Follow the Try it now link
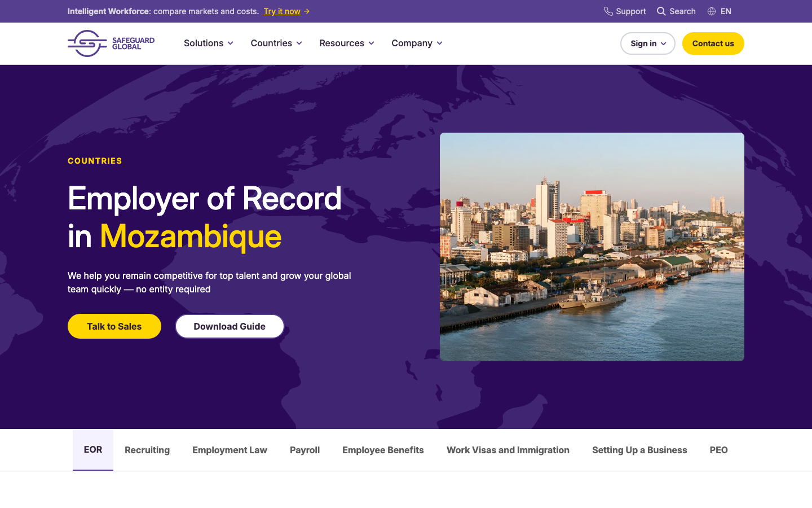 [x=282, y=11]
